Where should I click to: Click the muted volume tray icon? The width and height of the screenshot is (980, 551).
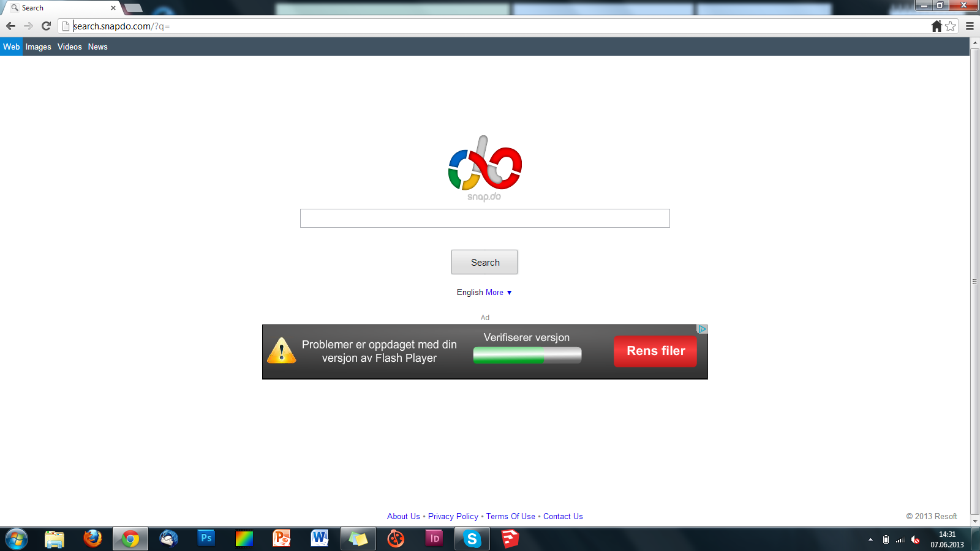pyautogui.click(x=915, y=540)
